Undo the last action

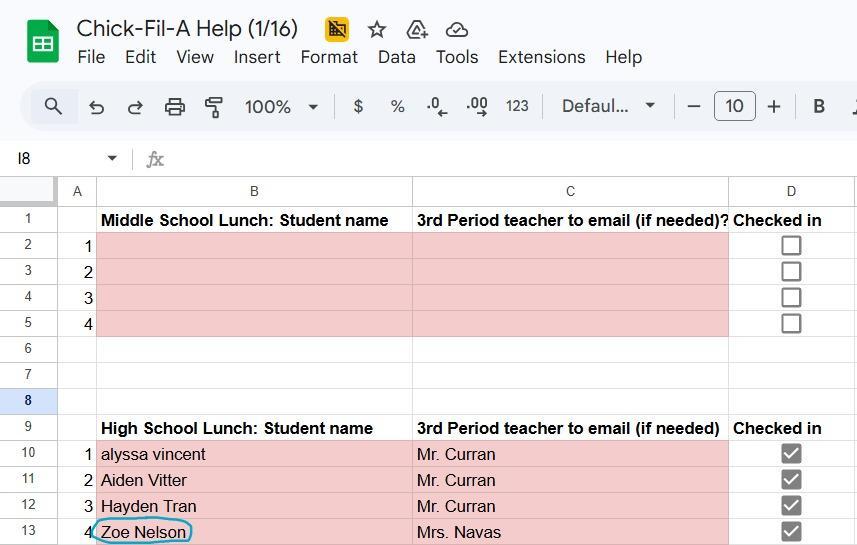coord(96,107)
